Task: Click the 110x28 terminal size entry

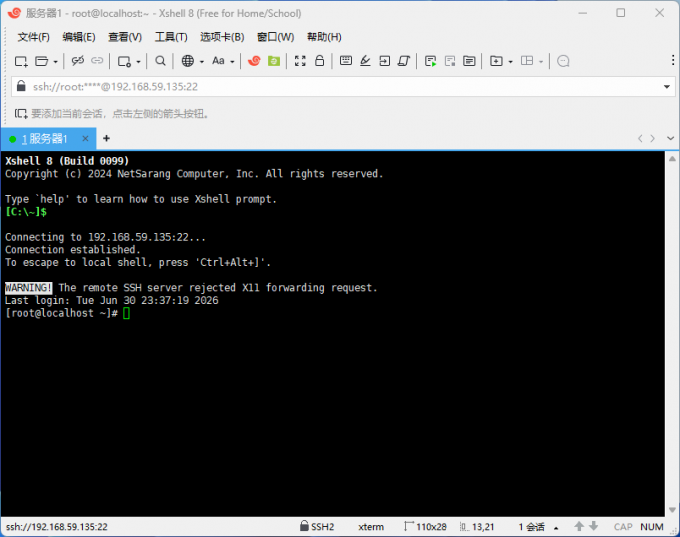Action: pos(425,527)
